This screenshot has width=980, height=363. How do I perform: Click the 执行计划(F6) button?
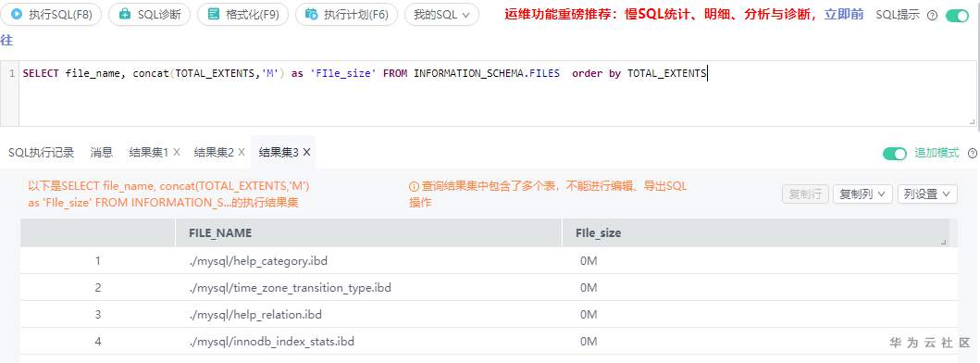point(347,15)
